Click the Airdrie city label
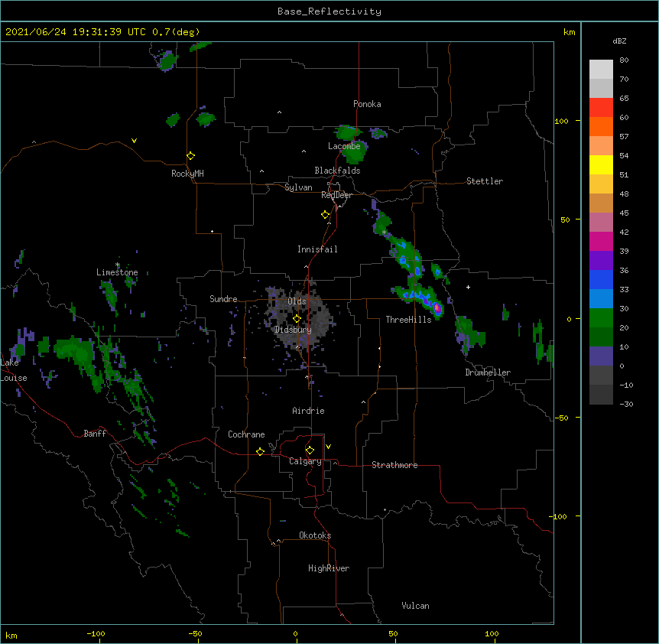The image size is (659, 644). (x=308, y=411)
